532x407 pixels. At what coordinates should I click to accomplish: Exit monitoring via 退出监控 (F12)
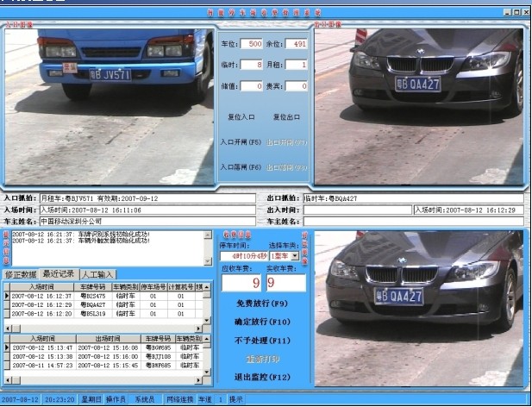(x=260, y=378)
